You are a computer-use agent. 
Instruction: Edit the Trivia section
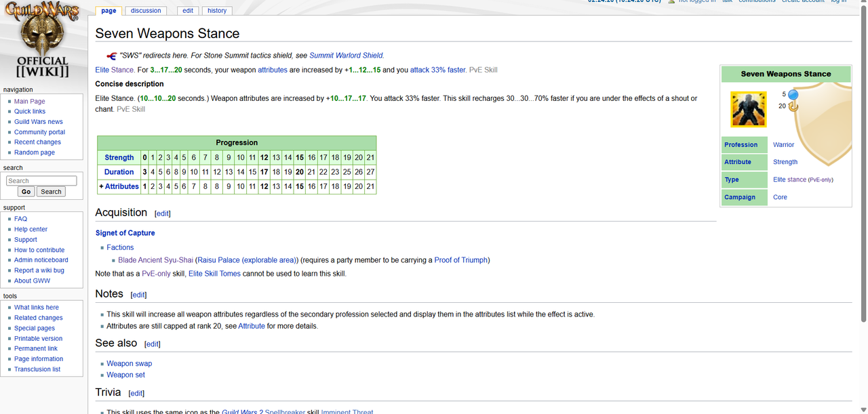[136, 394]
